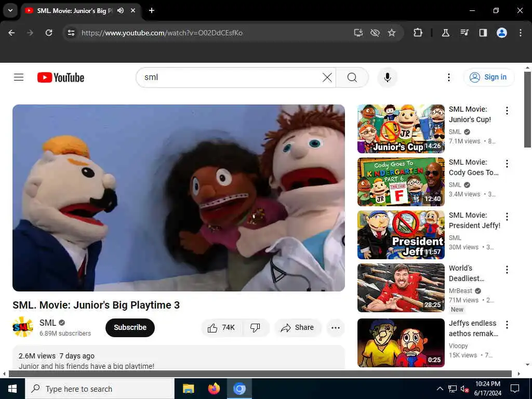
Task: Open Firefox from the taskbar
Action: pyautogui.click(x=214, y=389)
